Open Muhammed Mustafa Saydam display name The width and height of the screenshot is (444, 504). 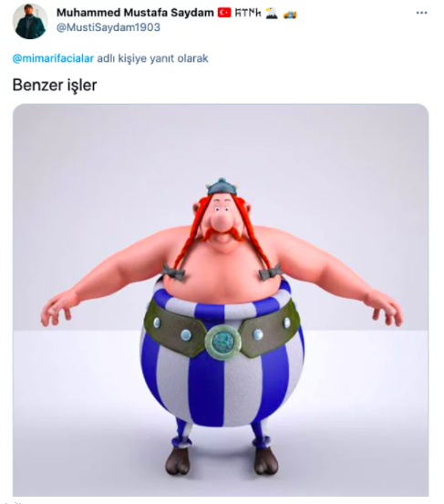click(x=135, y=13)
